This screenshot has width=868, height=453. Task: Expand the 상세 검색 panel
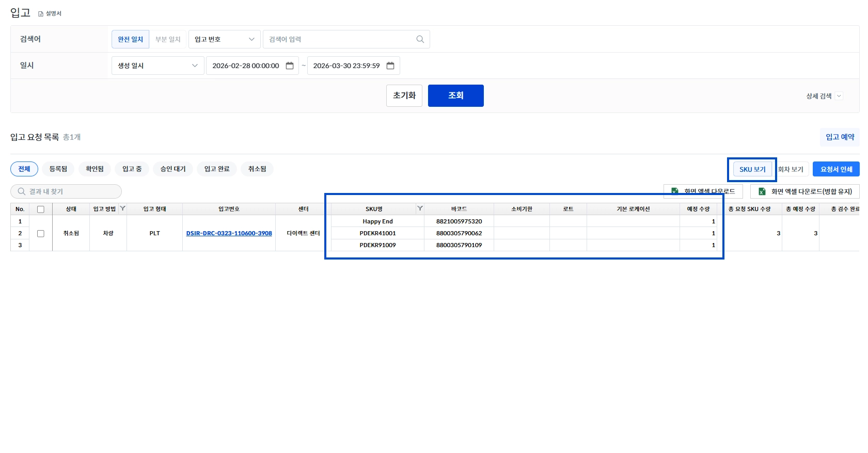coord(824,96)
